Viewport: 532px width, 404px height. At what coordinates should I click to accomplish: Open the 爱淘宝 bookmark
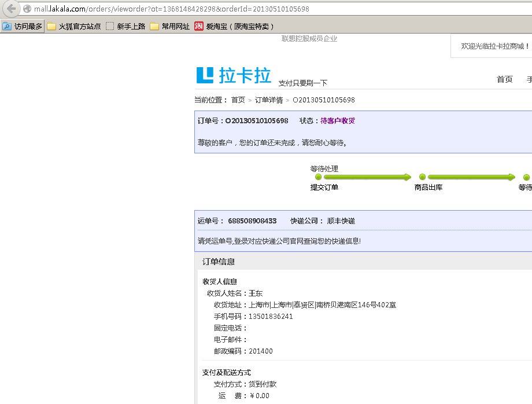click(x=234, y=26)
